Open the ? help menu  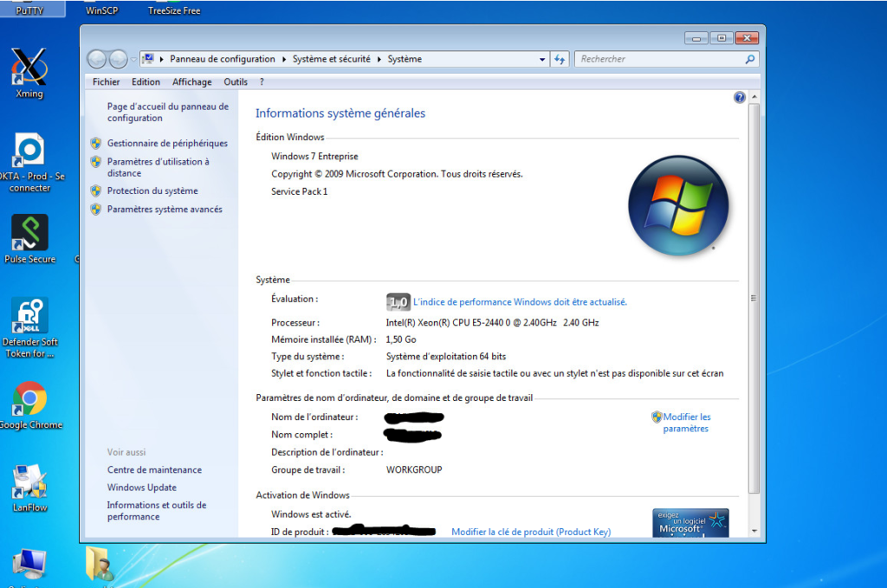tap(262, 82)
